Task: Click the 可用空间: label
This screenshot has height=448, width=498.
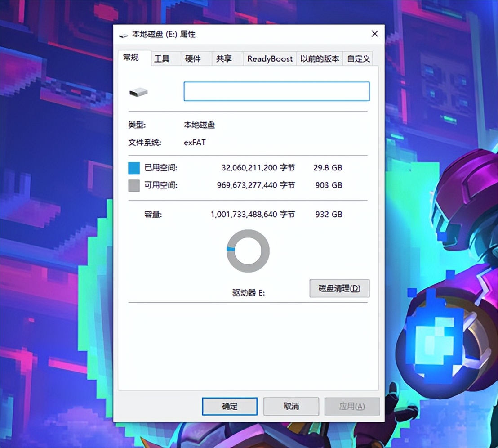Action: pyautogui.click(x=161, y=185)
